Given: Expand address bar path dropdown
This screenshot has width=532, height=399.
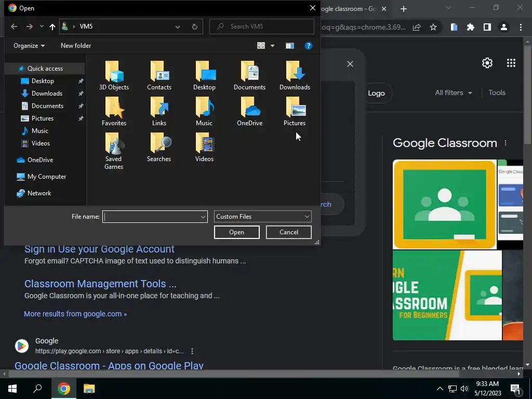Looking at the screenshot, I should coord(178,27).
